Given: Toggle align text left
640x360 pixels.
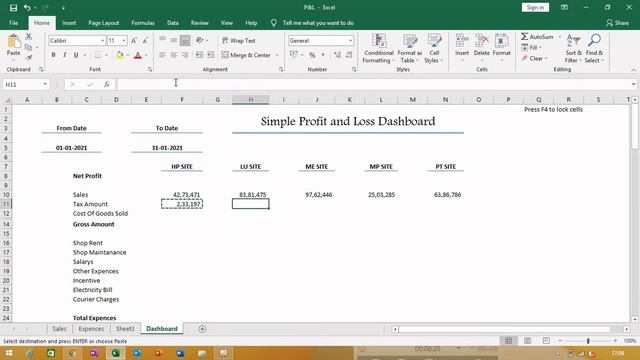Looking at the screenshot, I should 162,55.
